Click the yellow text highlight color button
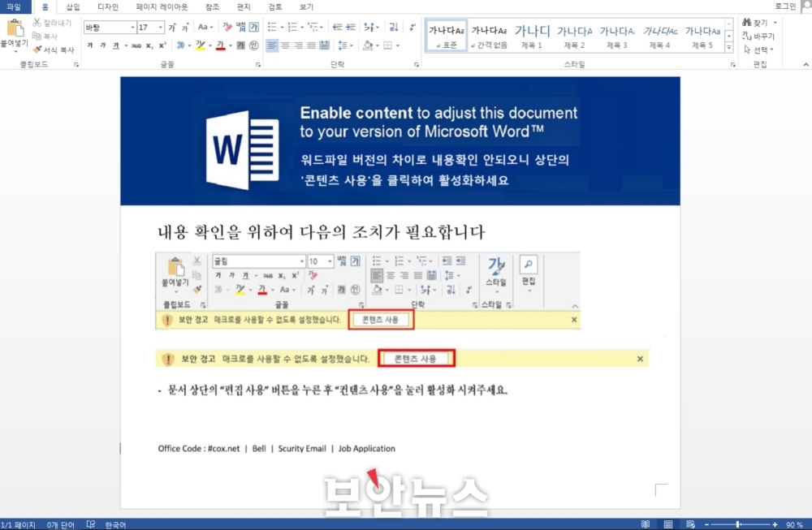 [201, 45]
